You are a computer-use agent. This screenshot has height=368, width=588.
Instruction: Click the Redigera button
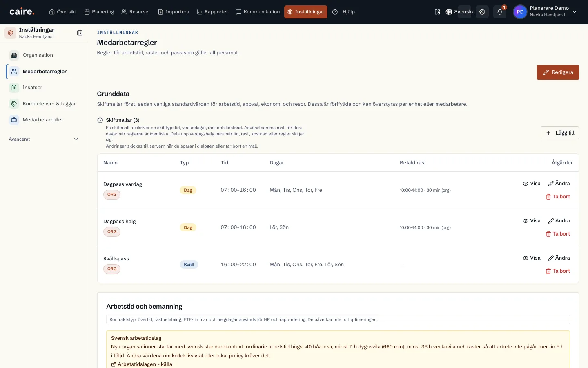point(558,72)
